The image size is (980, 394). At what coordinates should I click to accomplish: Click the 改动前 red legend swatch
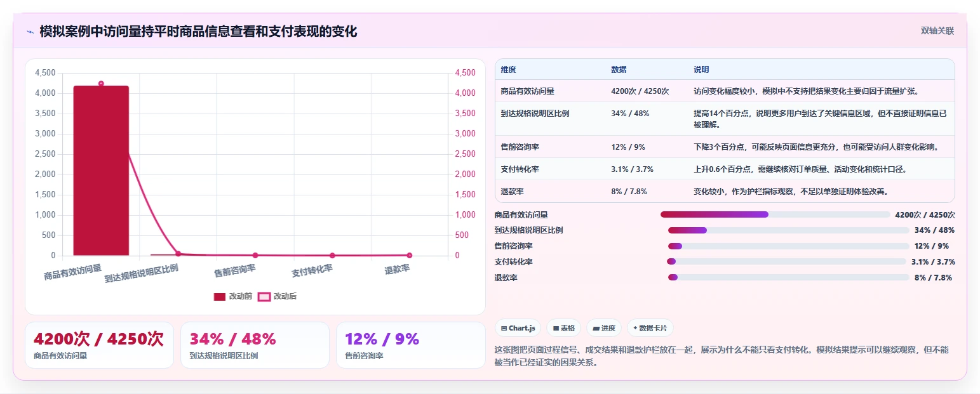[x=220, y=296]
